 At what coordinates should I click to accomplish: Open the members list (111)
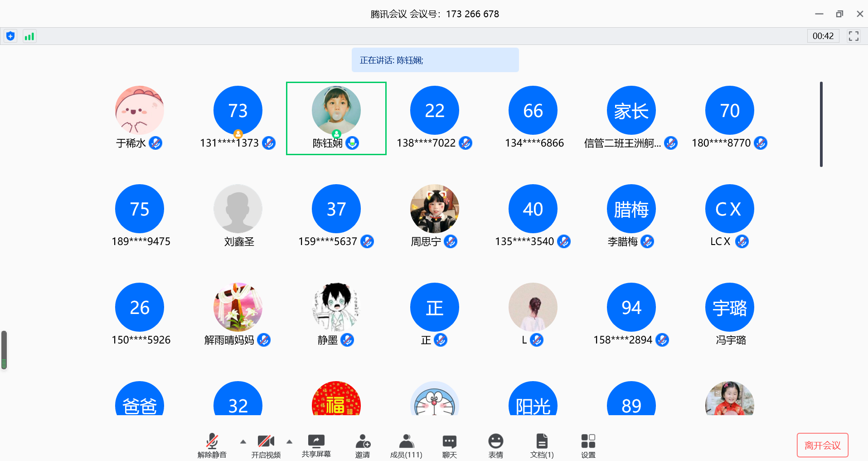[x=406, y=446]
